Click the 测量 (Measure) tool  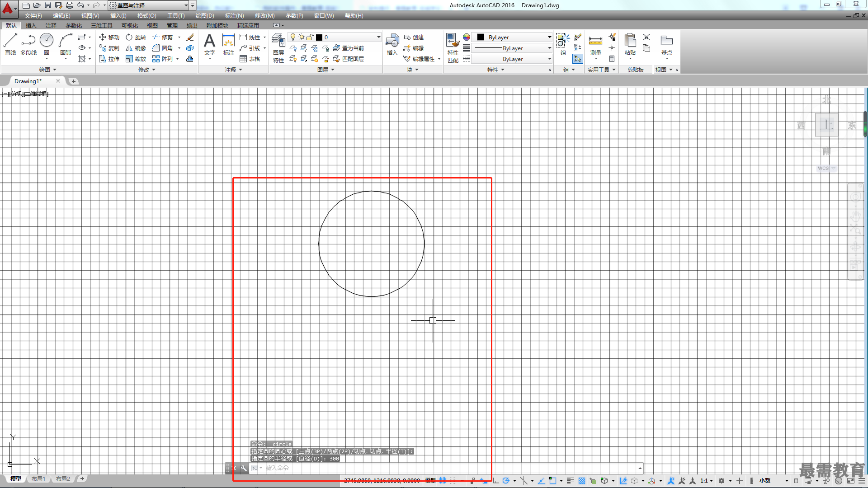click(595, 44)
